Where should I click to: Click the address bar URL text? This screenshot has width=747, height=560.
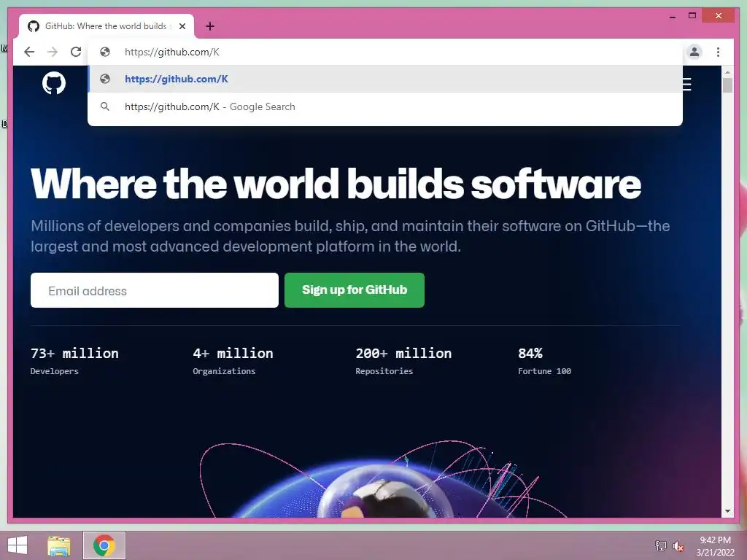[x=172, y=52]
